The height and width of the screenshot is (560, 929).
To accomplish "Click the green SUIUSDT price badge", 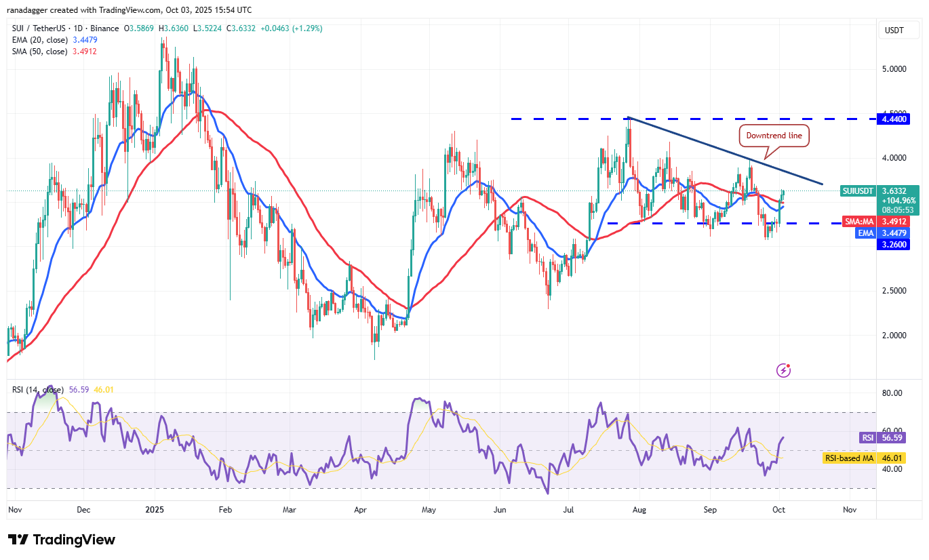I will click(x=857, y=191).
